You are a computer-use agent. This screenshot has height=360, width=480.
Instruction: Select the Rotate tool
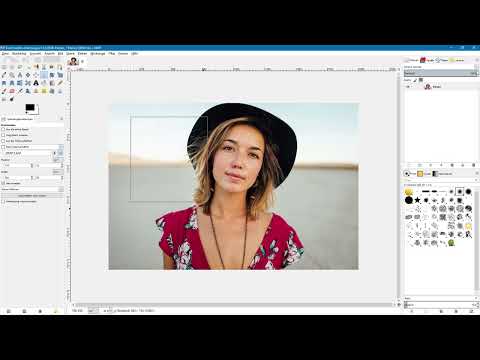click(x=52, y=75)
